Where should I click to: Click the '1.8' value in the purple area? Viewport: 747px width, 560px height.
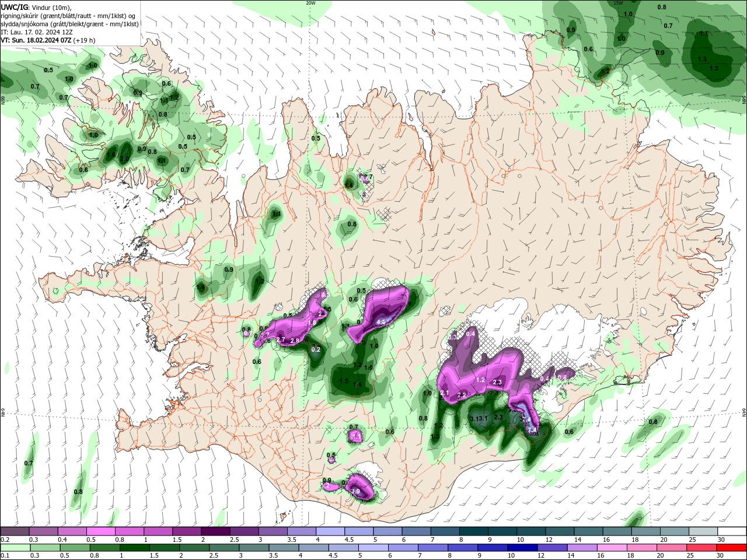(312, 323)
